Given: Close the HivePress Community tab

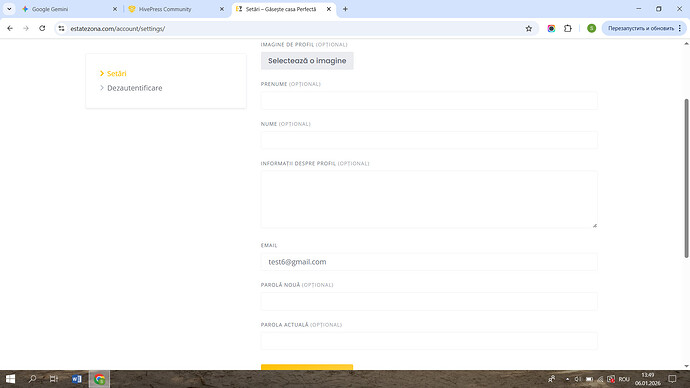Looking at the screenshot, I should 222,9.
